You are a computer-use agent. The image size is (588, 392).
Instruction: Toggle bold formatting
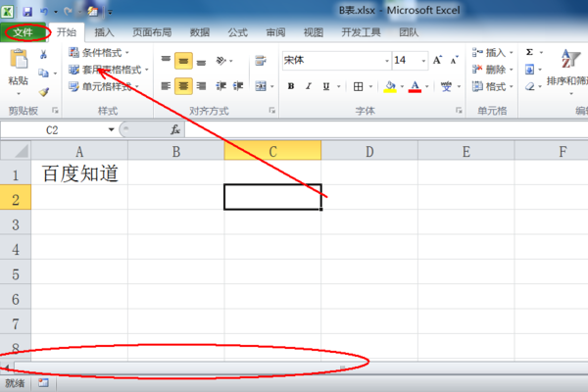pos(291,86)
